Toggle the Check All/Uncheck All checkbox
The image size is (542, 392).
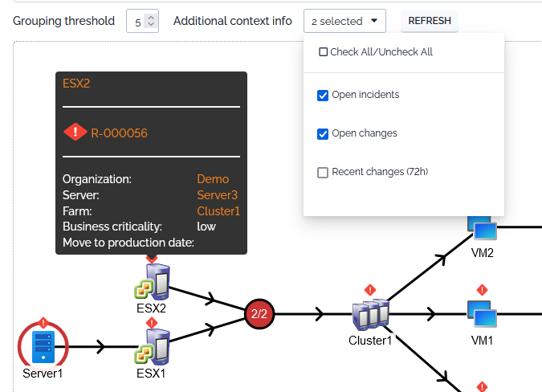click(323, 52)
